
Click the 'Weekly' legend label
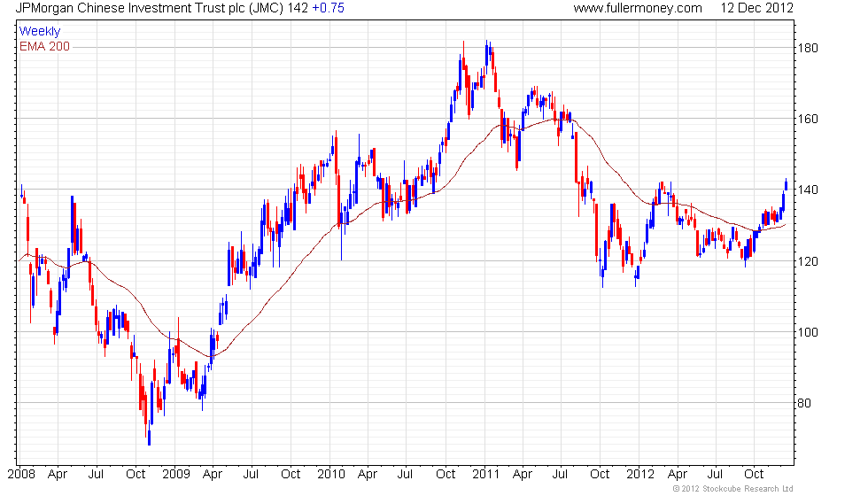coord(40,32)
